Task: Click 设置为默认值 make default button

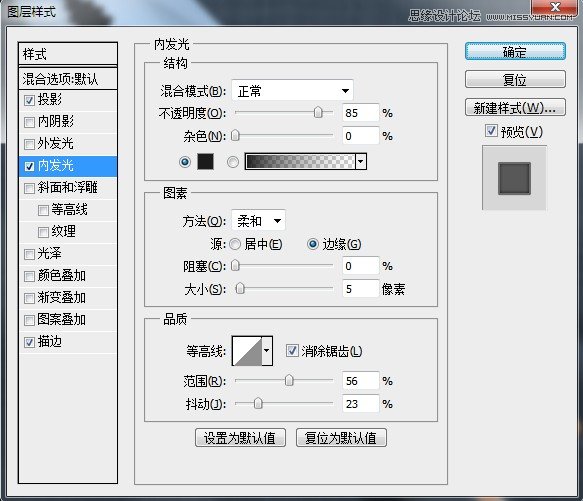Action: click(x=240, y=438)
